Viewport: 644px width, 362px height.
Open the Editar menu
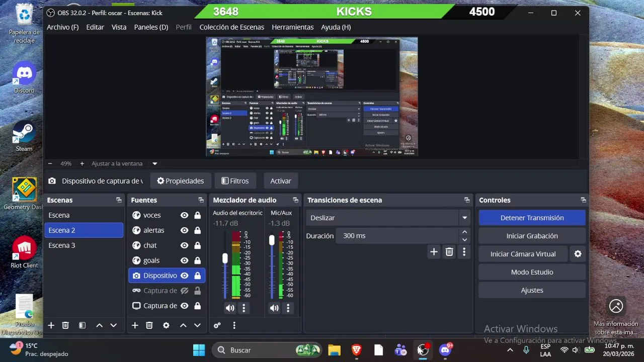(x=95, y=27)
